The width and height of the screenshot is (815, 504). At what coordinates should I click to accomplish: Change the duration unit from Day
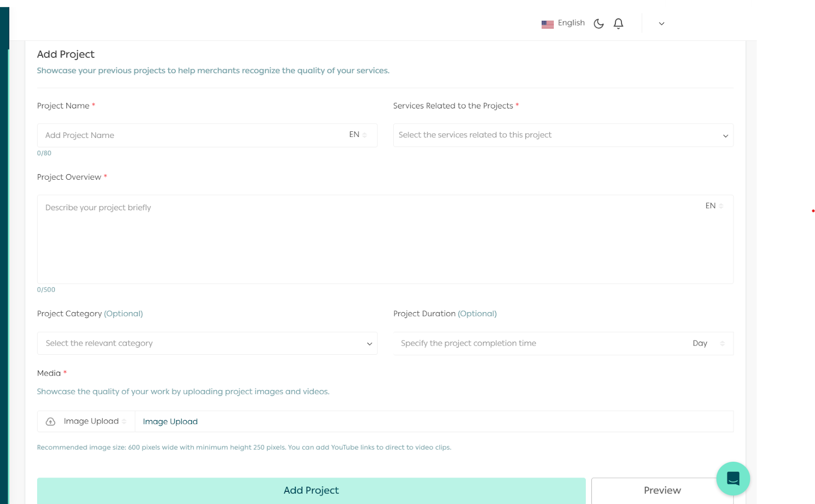tap(708, 344)
